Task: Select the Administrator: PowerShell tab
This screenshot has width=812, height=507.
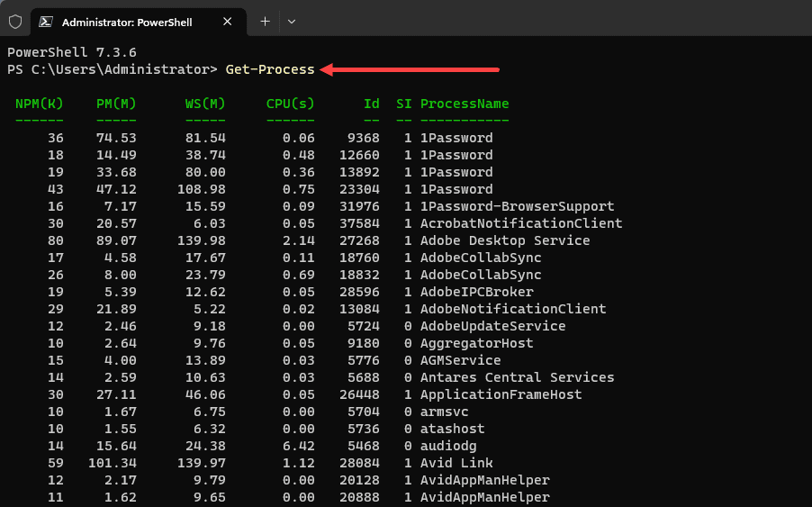Action: click(135, 22)
